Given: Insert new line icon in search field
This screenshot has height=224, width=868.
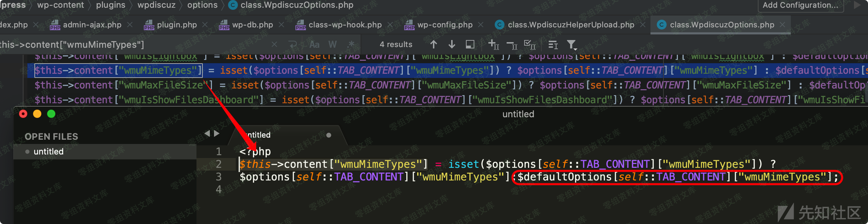Looking at the screenshot, I should [292, 45].
